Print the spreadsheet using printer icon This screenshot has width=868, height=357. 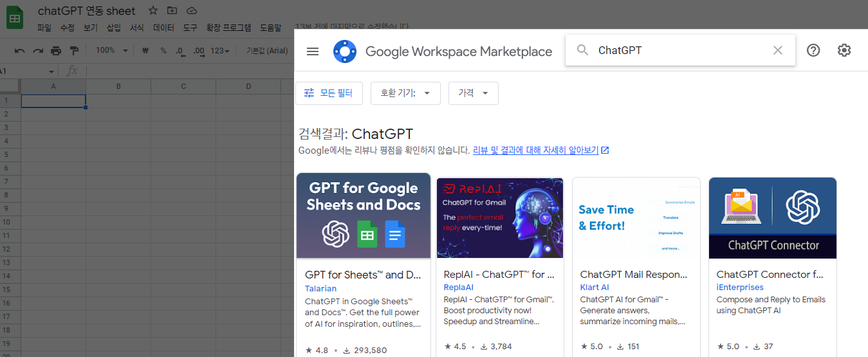(56, 51)
